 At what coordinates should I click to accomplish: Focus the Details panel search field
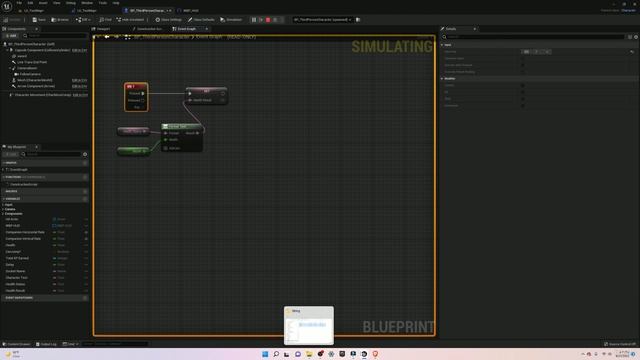tap(534, 37)
